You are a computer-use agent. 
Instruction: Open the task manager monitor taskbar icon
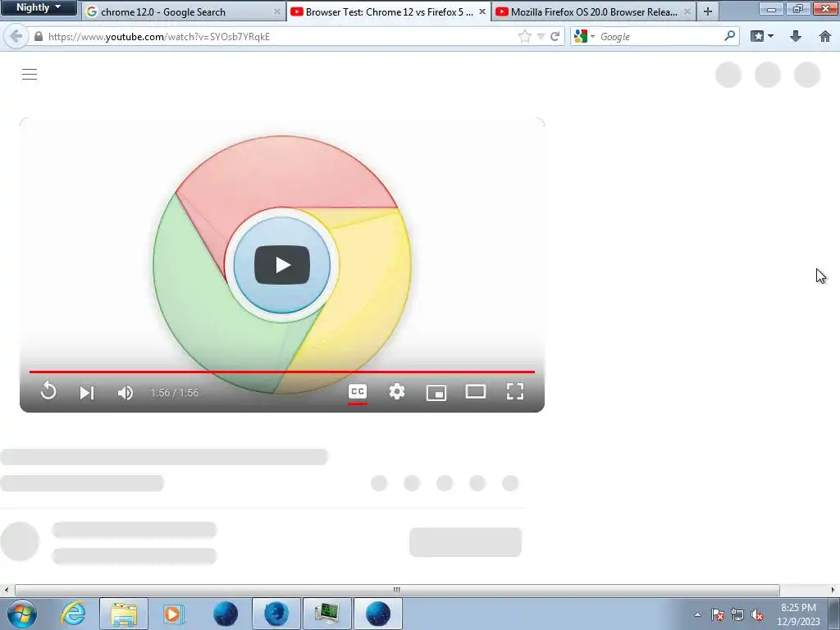click(327, 614)
